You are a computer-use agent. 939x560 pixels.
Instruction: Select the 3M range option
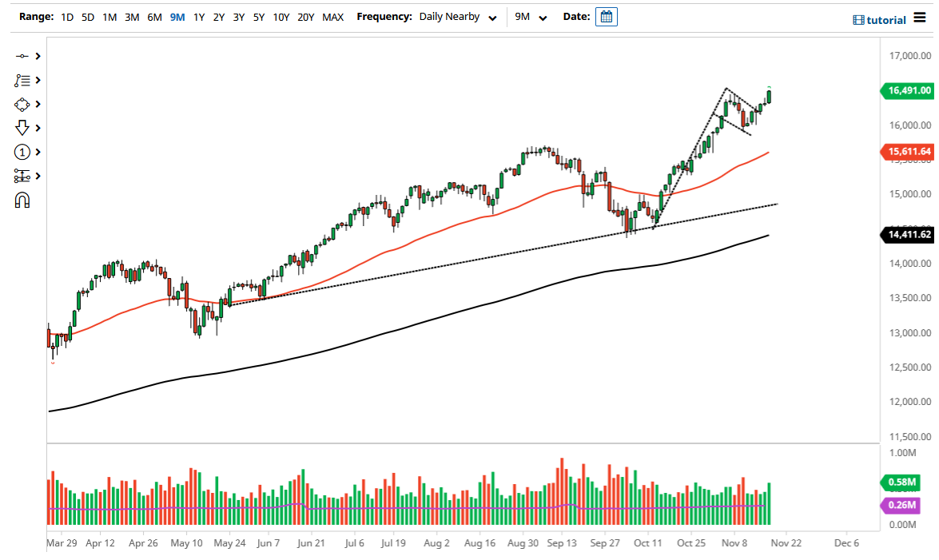pyautogui.click(x=132, y=17)
